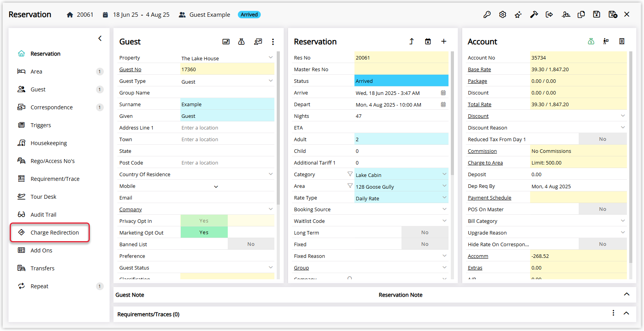Click the save disk icon
Image resolution: width=644 pixels, height=331 pixels.
coord(597,14)
